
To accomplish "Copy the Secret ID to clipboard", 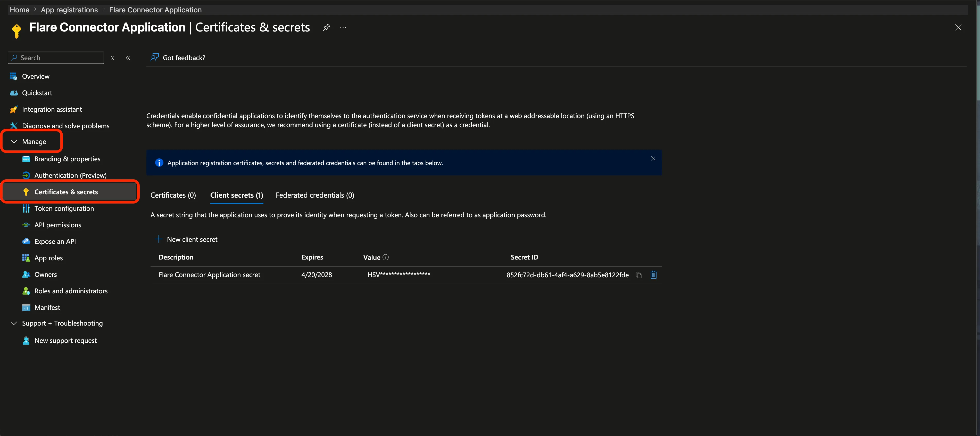I will pos(639,275).
